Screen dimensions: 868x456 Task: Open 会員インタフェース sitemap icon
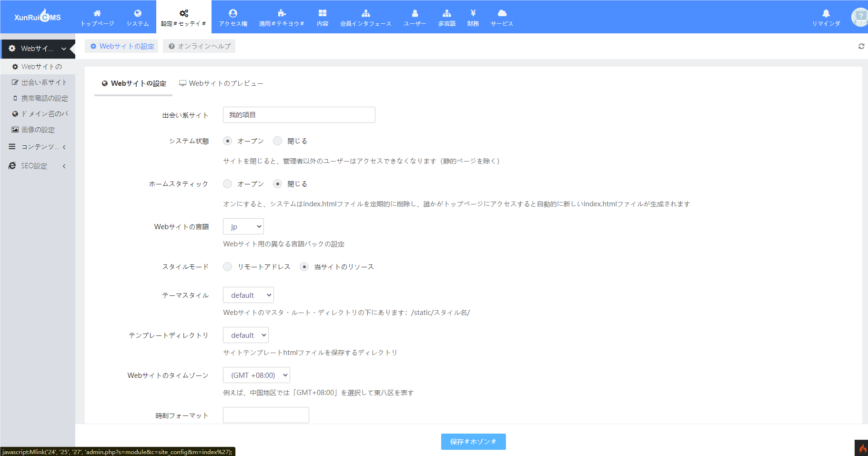point(366,13)
